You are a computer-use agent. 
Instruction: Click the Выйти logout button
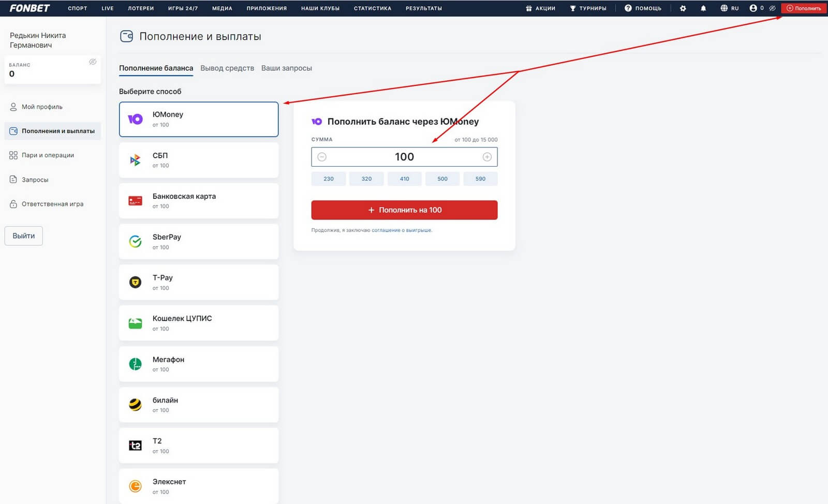pos(24,235)
